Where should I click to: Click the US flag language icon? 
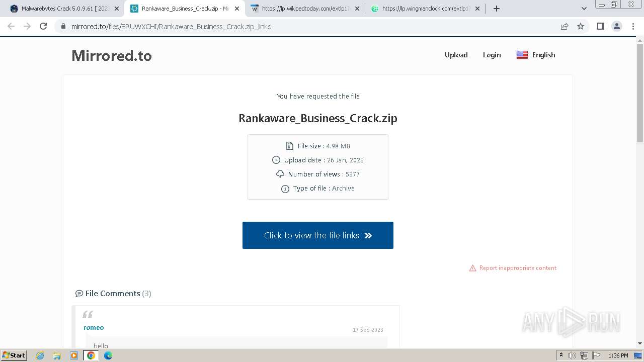[522, 55]
